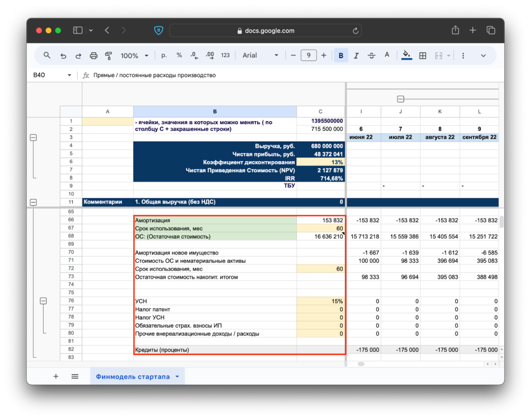Click the font size input field

[x=309, y=55]
